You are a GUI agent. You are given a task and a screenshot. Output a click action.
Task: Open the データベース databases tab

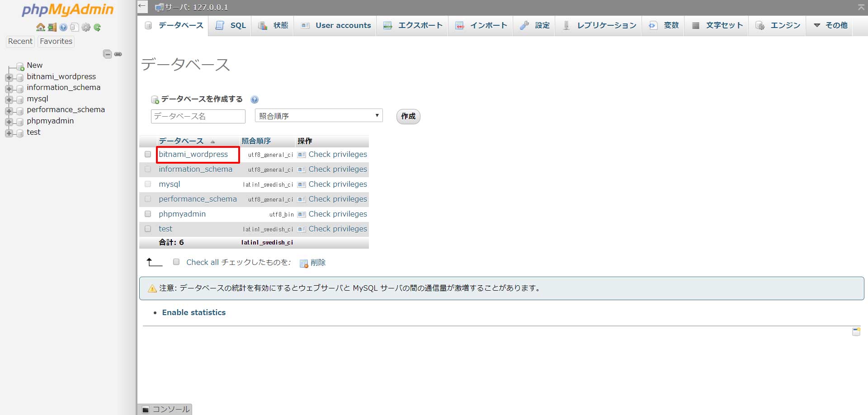point(174,25)
